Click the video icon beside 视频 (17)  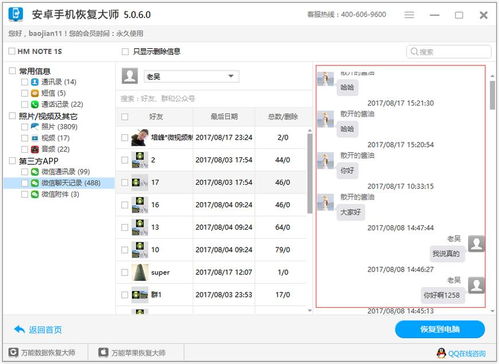(35, 138)
